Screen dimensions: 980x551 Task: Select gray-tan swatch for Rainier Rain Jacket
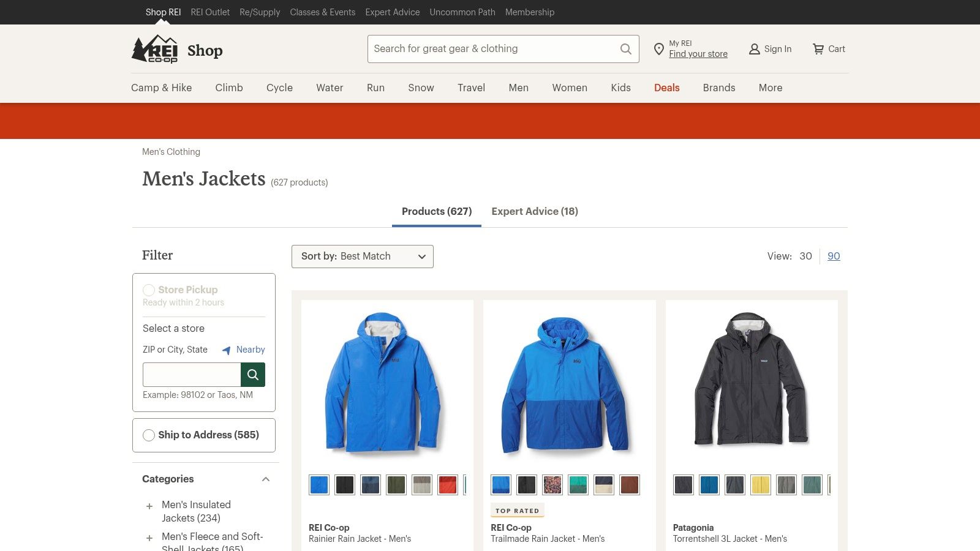422,485
